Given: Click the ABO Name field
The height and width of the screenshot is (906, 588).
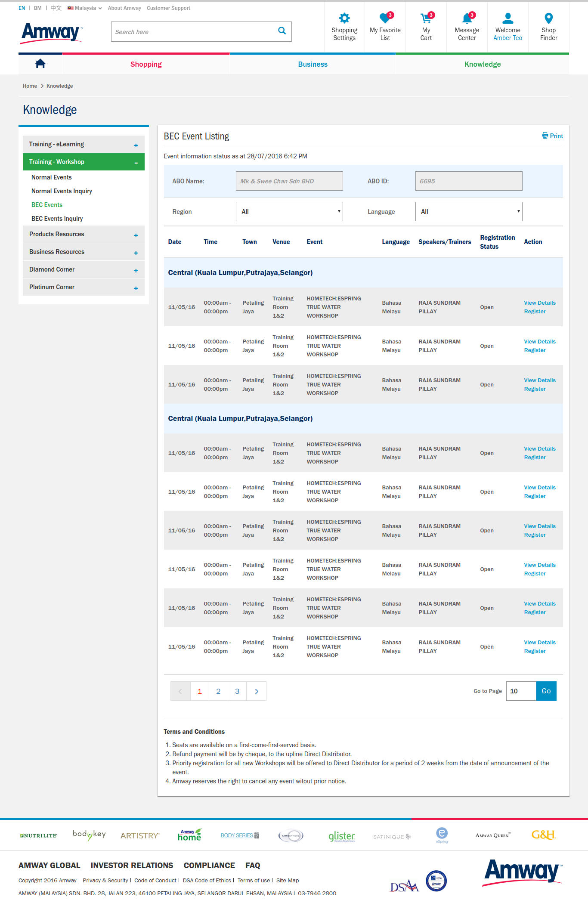Looking at the screenshot, I should [289, 181].
